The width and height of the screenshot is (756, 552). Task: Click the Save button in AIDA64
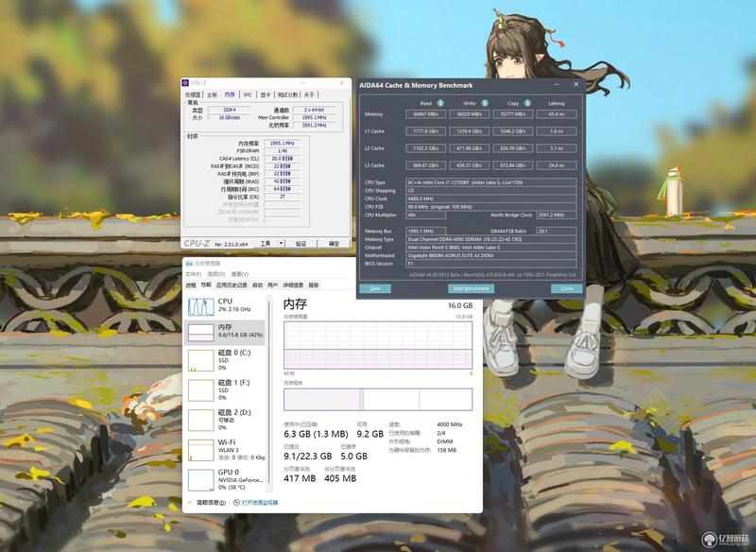pos(374,288)
